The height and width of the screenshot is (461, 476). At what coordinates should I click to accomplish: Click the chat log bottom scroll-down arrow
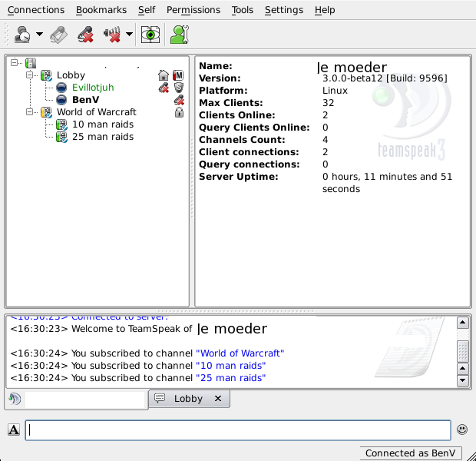point(463,380)
